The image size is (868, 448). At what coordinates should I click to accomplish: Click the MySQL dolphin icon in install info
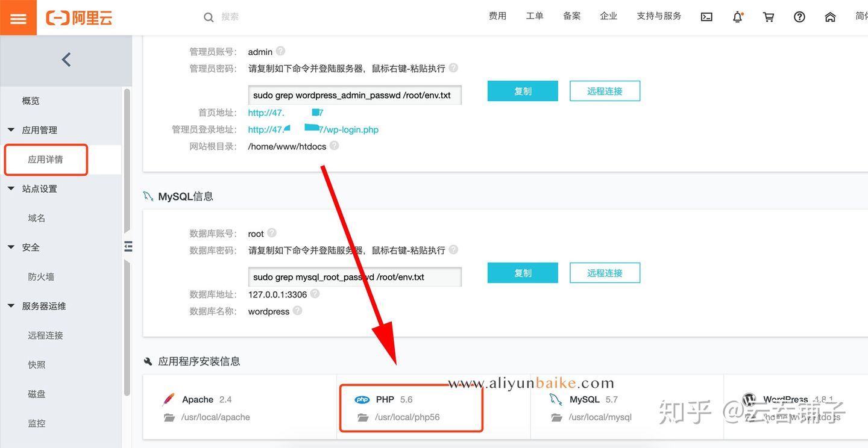tap(556, 399)
